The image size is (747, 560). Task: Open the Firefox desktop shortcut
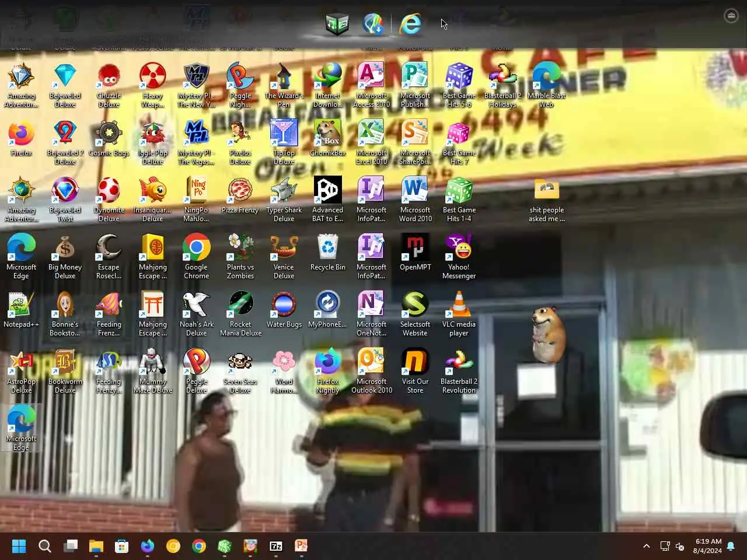tap(22, 139)
